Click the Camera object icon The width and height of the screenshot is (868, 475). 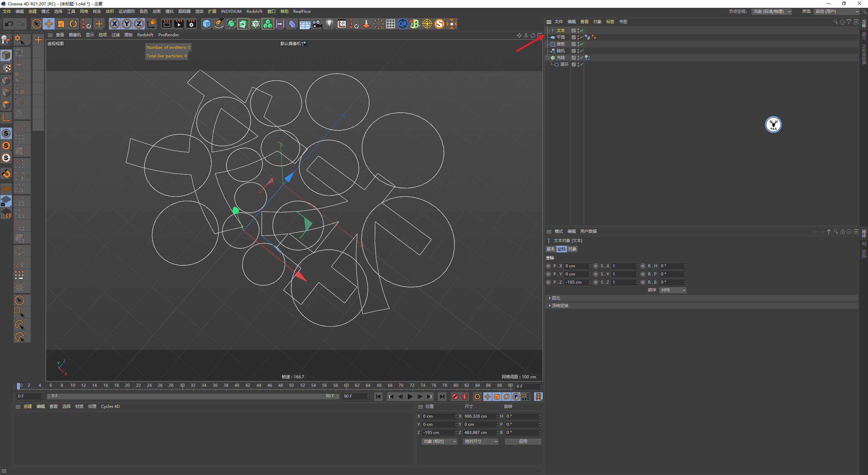[x=317, y=24]
